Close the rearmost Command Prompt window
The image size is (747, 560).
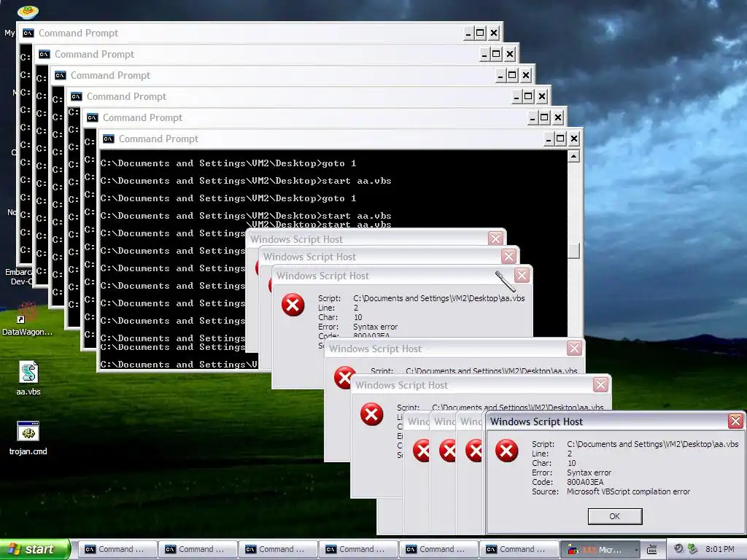tap(494, 33)
